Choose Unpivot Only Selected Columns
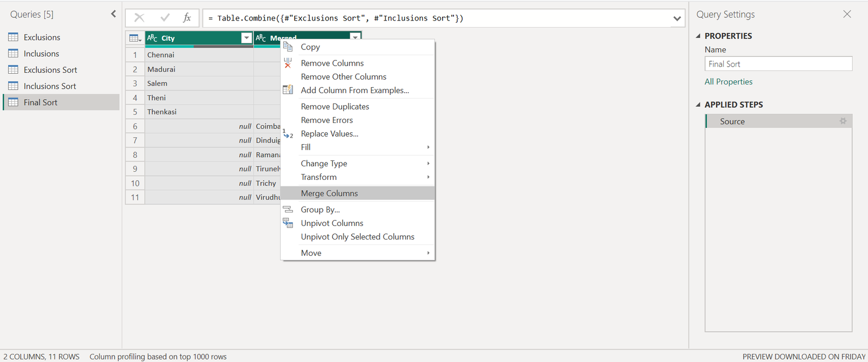868x362 pixels. (x=358, y=236)
